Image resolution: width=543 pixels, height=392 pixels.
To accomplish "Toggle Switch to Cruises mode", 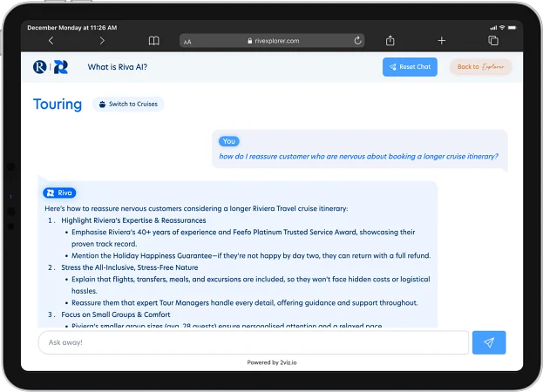I will tap(128, 105).
